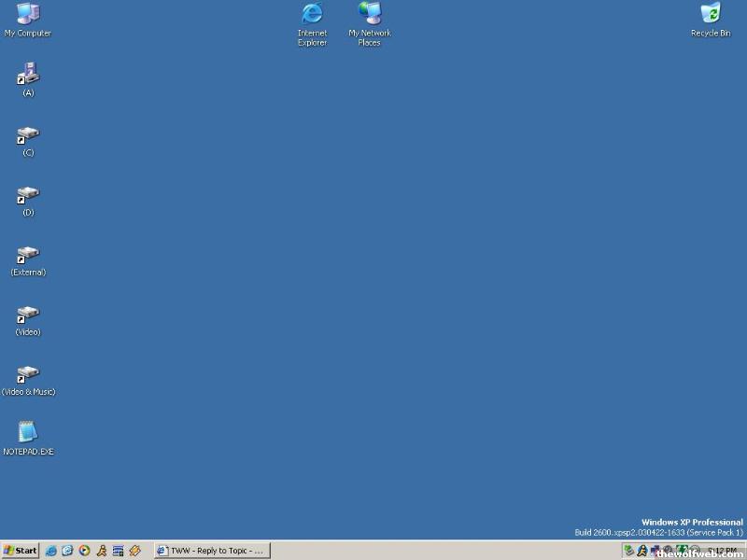Launch Internet Explorer from Quick Launch

(51, 551)
